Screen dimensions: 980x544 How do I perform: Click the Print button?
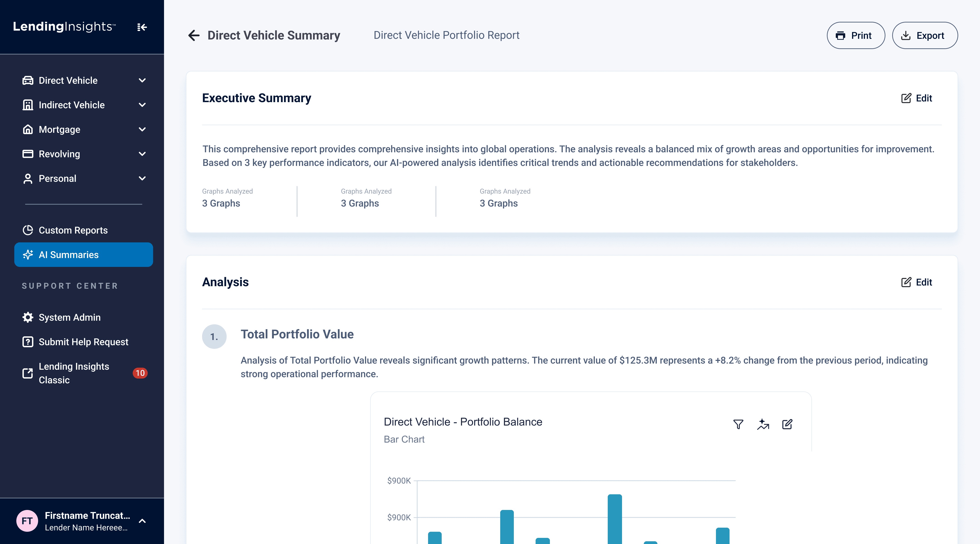click(x=856, y=35)
